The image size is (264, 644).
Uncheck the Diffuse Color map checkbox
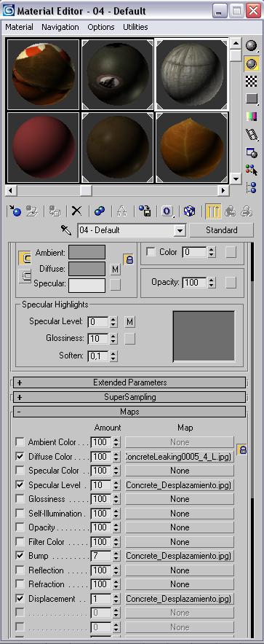20,456
